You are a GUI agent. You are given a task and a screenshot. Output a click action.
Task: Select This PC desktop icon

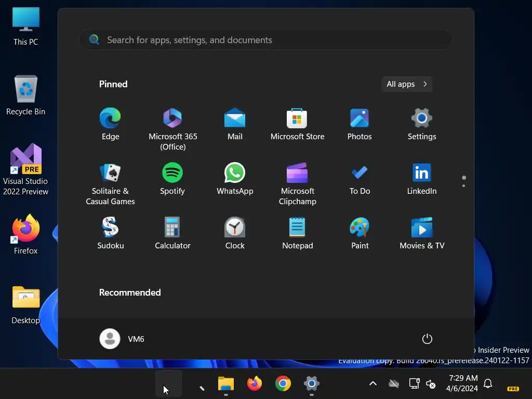[26, 26]
